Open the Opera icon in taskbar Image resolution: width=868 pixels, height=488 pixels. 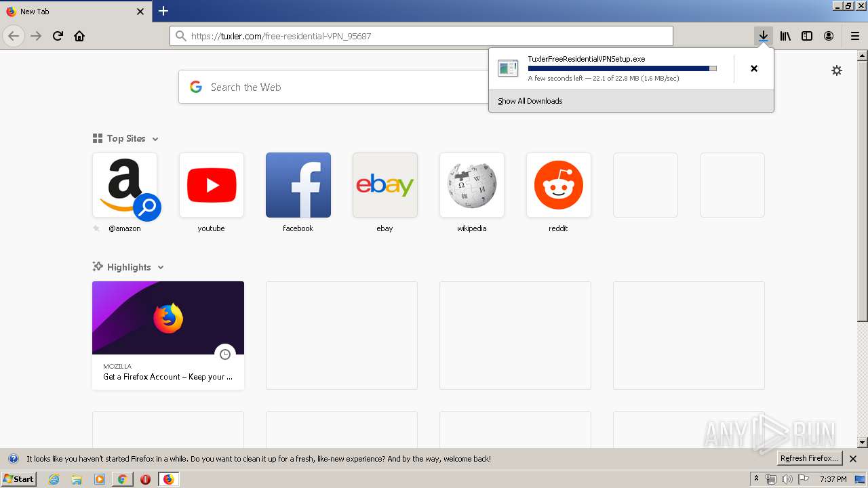(145, 479)
